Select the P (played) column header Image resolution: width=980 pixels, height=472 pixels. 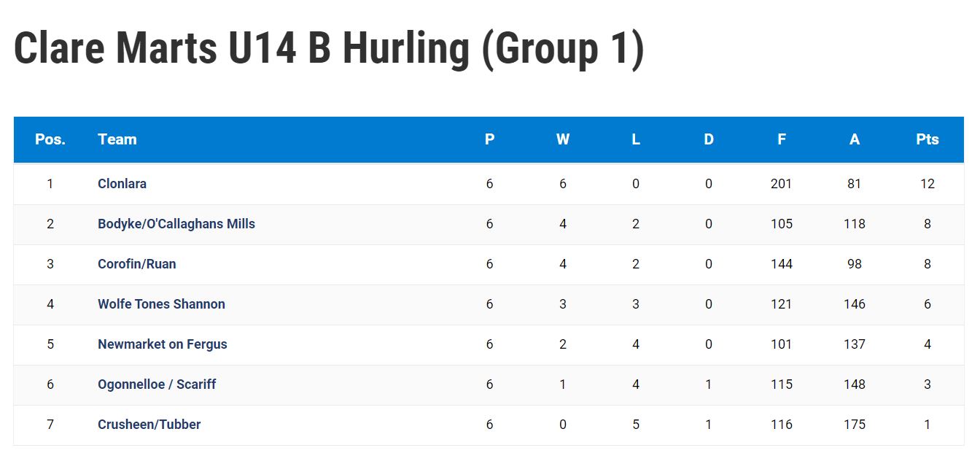point(489,139)
